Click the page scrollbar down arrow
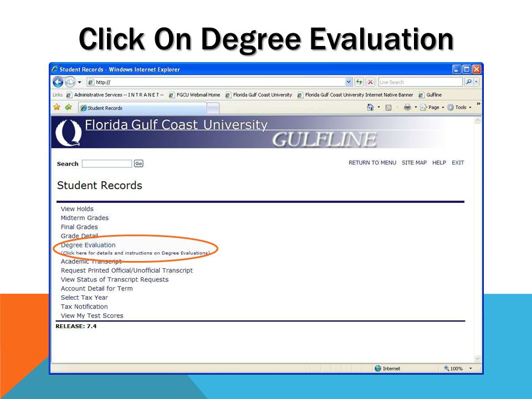Image resolution: width=532 pixels, height=399 pixels. click(x=477, y=359)
